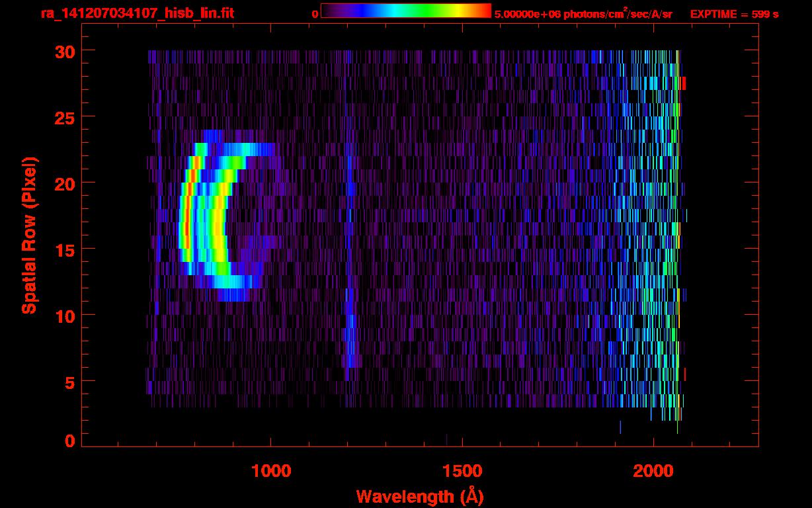Viewport: 812px width, 508px height.
Task: Select the file name ra_141207034107_hisb_lin.fit
Action: [137, 13]
